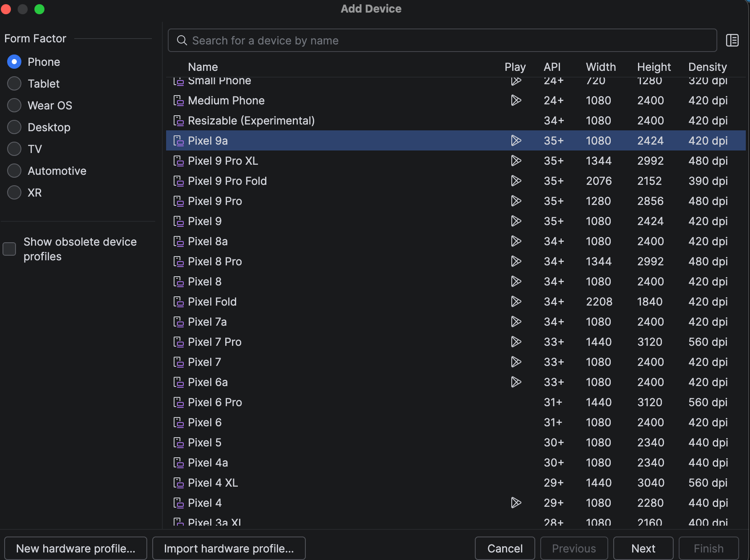The image size is (750, 560).
Task: Click the device icon beside Pixel 8a
Action: pos(179,241)
